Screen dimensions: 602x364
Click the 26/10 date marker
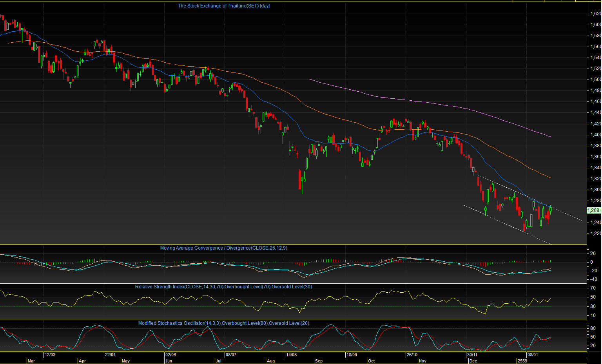coord(412,355)
